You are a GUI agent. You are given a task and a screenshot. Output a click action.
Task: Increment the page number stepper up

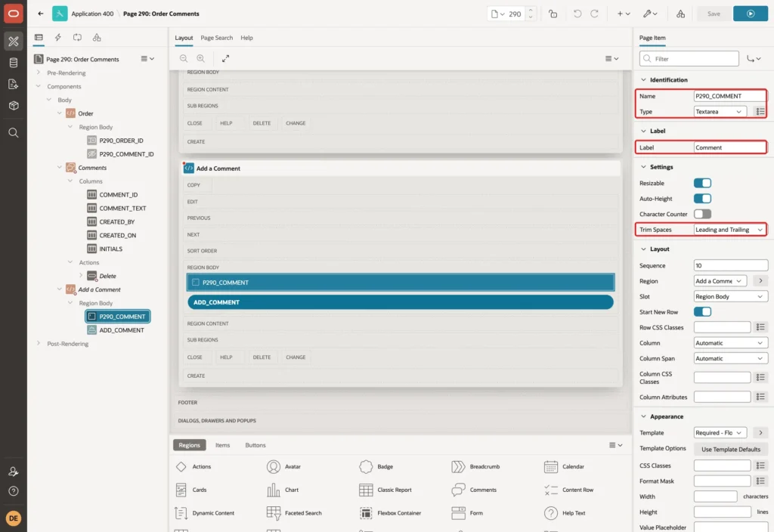[x=531, y=11]
